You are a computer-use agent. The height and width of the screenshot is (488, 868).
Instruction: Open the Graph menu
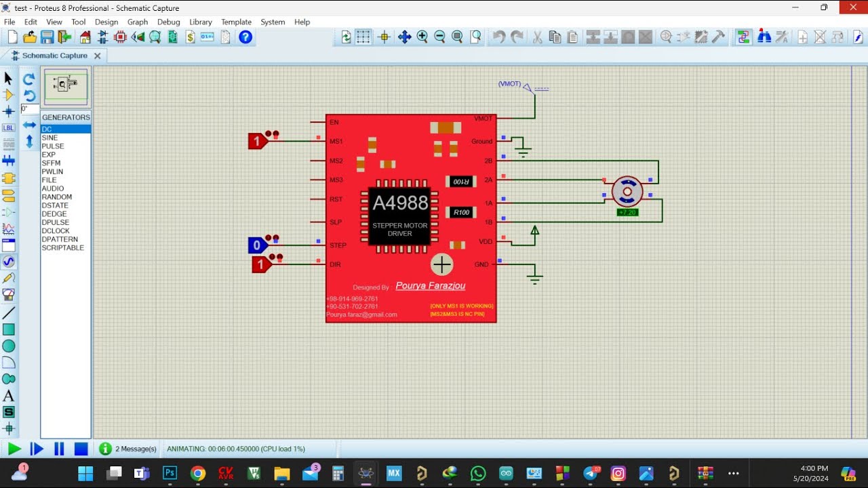tap(138, 22)
